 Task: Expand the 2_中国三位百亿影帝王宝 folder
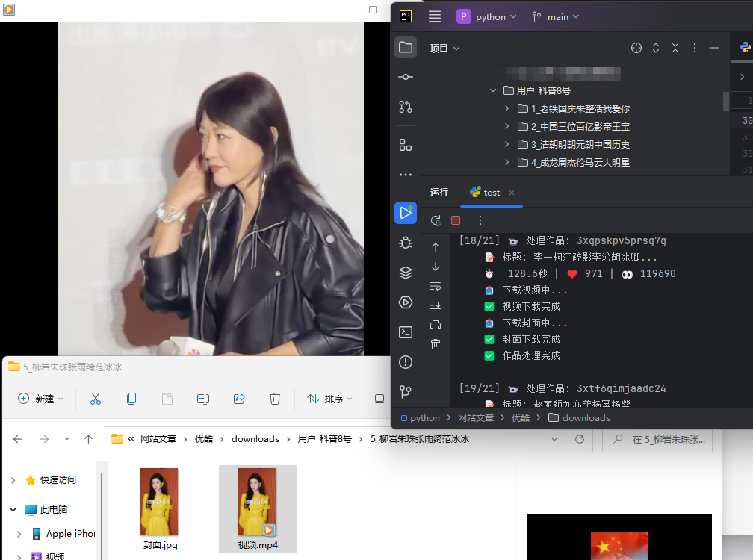(x=507, y=126)
